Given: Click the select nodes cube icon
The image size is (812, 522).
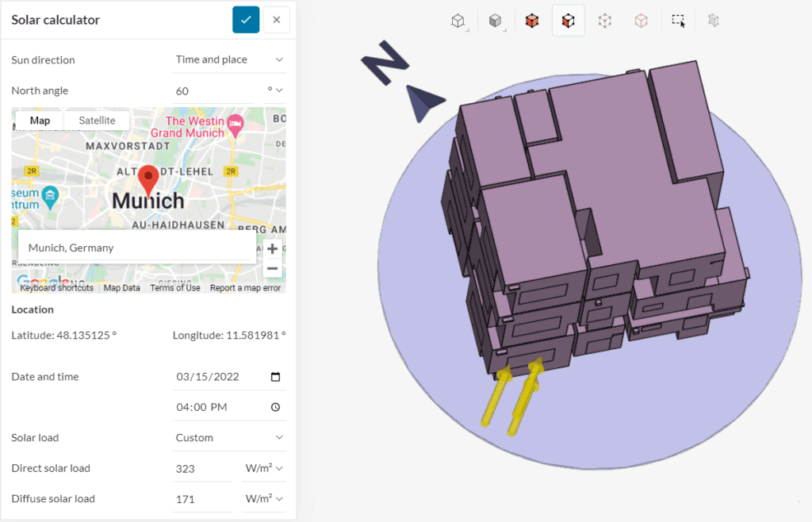Looking at the screenshot, I should (605, 21).
